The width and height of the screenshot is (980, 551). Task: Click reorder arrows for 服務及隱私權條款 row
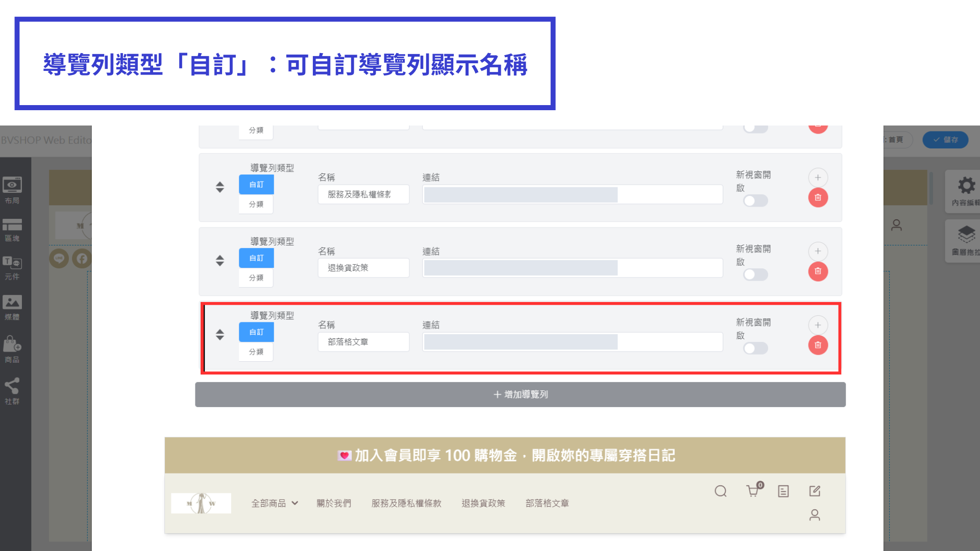tap(219, 187)
